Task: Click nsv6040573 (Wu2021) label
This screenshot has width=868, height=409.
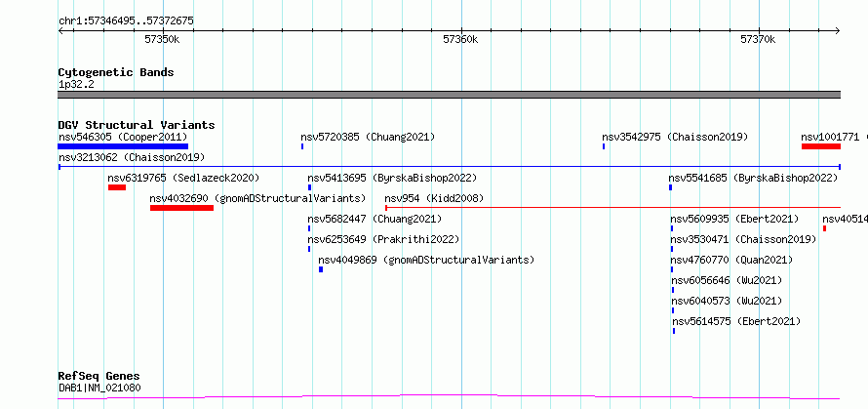Action: coord(727,301)
